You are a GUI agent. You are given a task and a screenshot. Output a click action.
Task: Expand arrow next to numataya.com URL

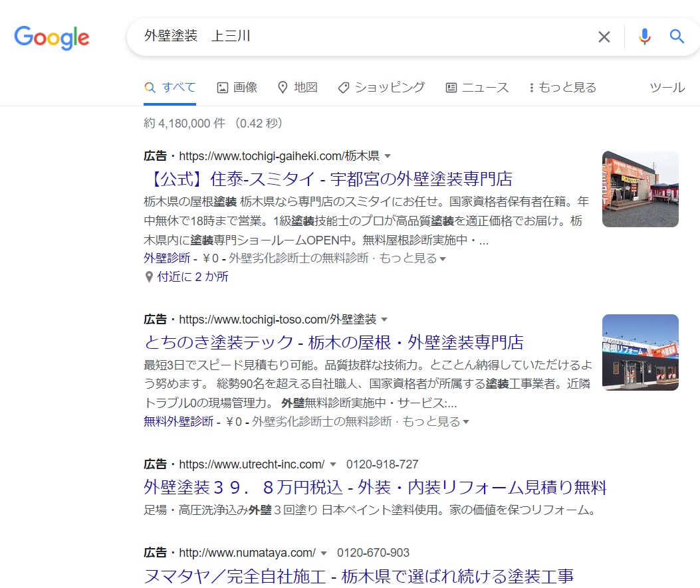click(x=324, y=553)
